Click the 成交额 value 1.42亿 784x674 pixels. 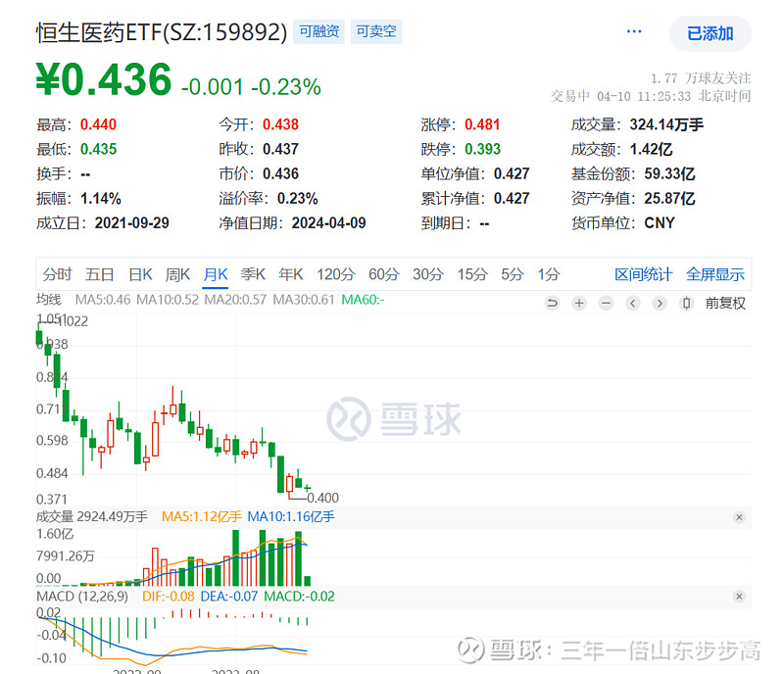pyautogui.click(x=651, y=149)
